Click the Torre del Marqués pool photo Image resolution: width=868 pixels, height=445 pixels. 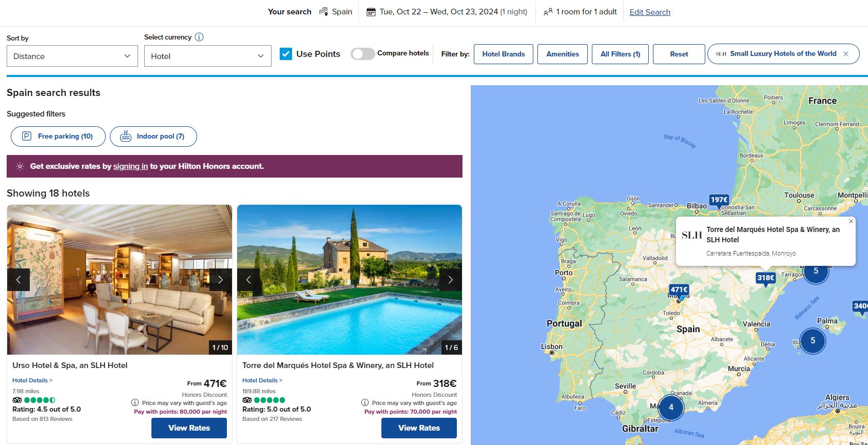350,280
